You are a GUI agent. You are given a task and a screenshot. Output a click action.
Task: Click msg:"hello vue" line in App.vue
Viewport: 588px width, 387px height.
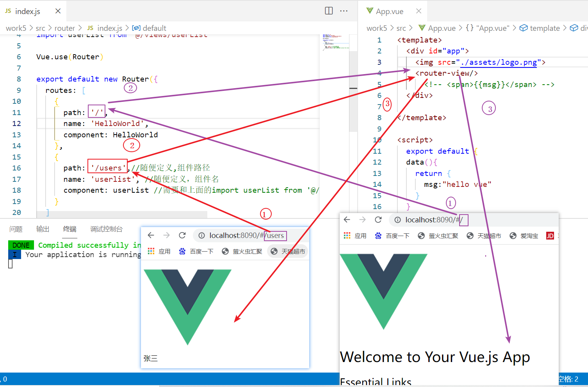[458, 184]
